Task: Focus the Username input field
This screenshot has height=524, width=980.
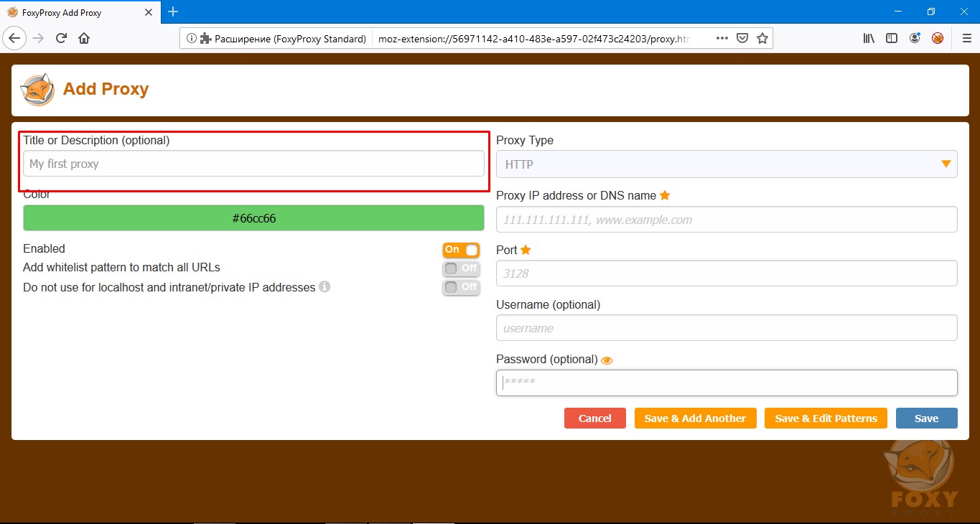Action: point(727,328)
